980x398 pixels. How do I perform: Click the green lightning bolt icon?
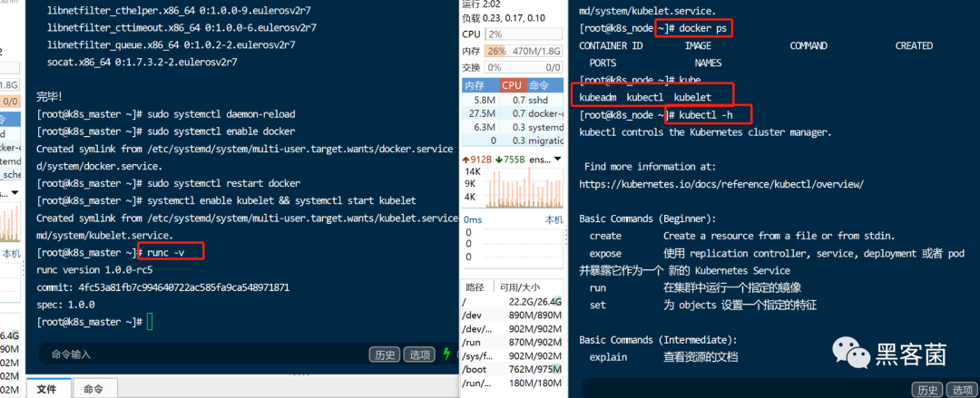tap(446, 354)
